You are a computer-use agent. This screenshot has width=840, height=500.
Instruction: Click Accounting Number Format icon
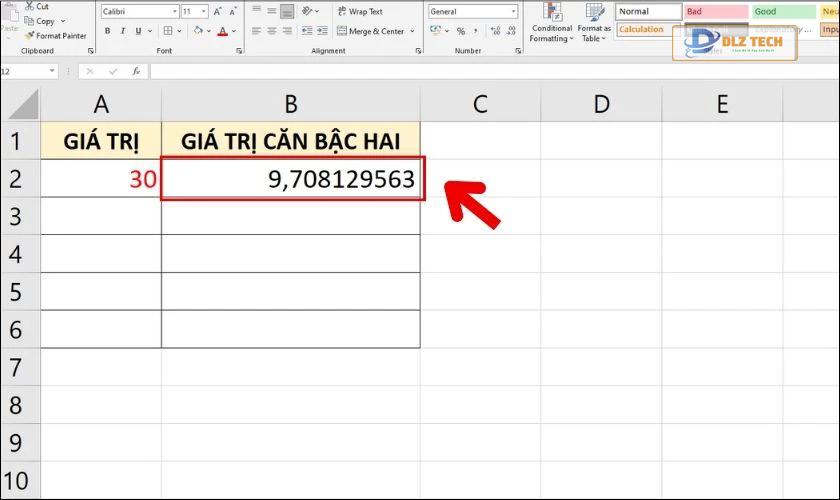click(x=436, y=31)
